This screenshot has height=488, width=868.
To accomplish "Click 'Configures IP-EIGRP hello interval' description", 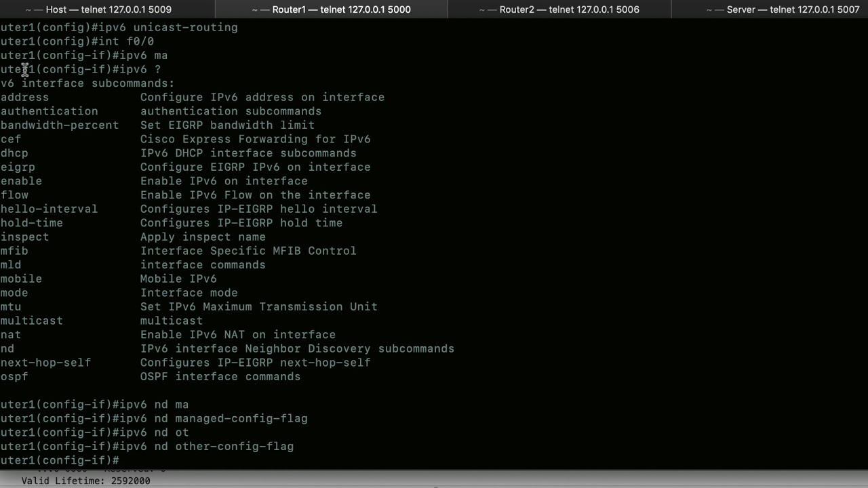I will [x=259, y=209].
